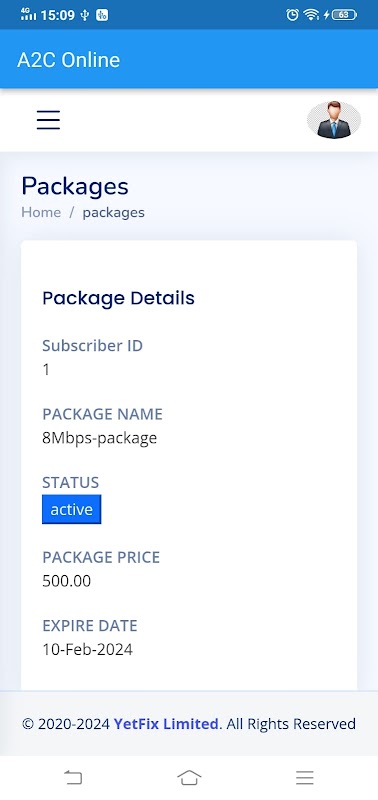Tap the 4G signal strength icon
Image resolution: width=378 pixels, height=800 pixels.
click(x=28, y=14)
